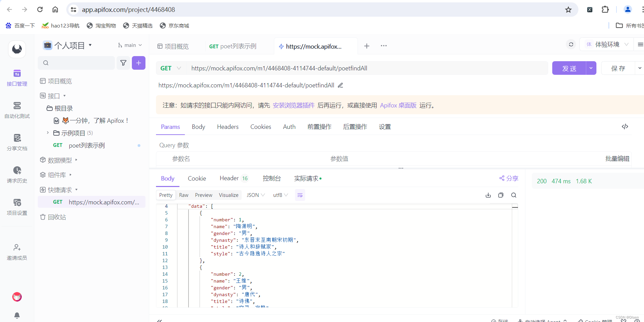Download the response body

(x=488, y=195)
